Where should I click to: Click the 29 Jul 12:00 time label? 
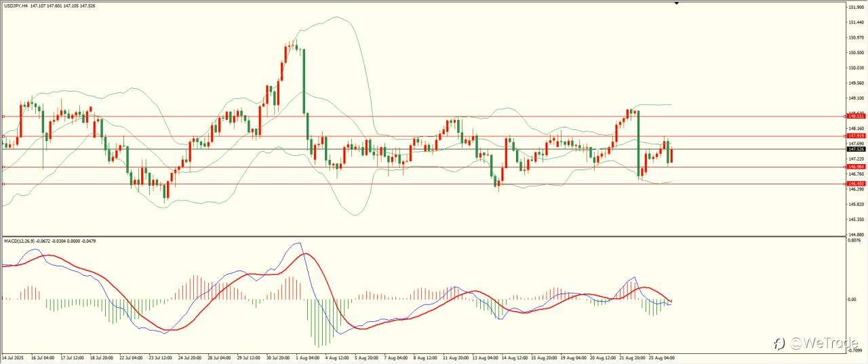250,357
